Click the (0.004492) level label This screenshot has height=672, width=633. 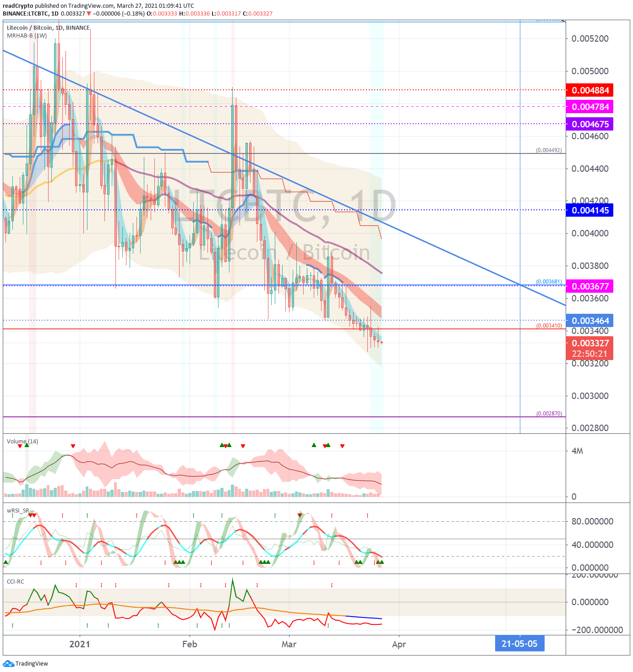coord(549,150)
